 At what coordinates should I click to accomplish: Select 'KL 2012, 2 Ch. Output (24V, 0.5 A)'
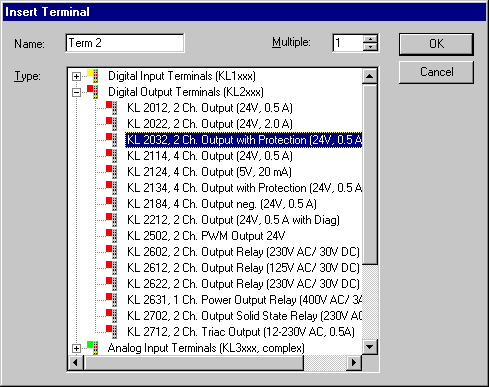[210, 108]
